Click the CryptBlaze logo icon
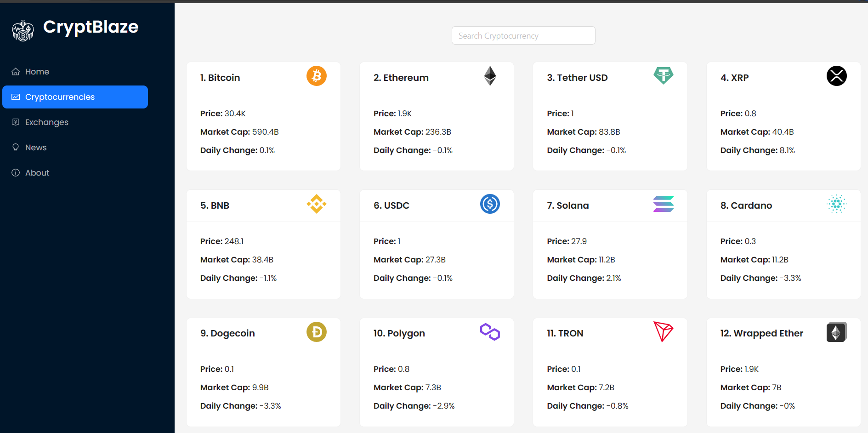Image resolution: width=868 pixels, height=433 pixels. [x=23, y=31]
